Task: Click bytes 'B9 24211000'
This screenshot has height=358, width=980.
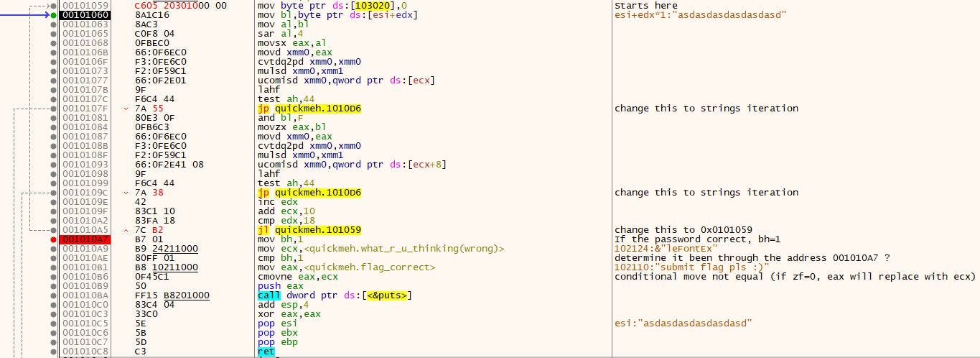Action: pyautogui.click(x=166, y=249)
